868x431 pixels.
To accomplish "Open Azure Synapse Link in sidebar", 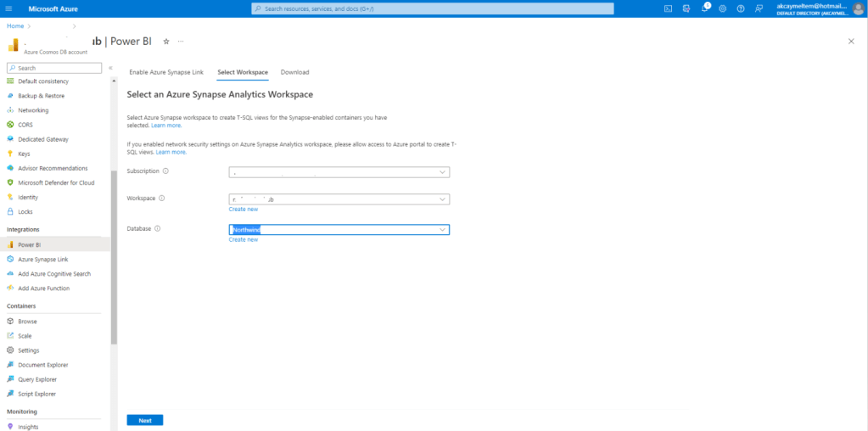I will (x=42, y=260).
